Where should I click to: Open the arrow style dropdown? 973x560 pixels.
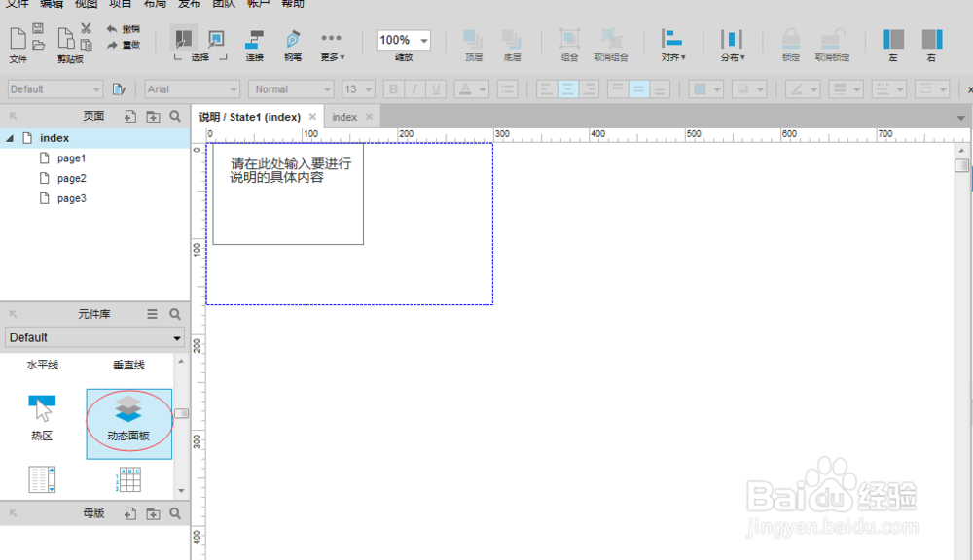932,89
